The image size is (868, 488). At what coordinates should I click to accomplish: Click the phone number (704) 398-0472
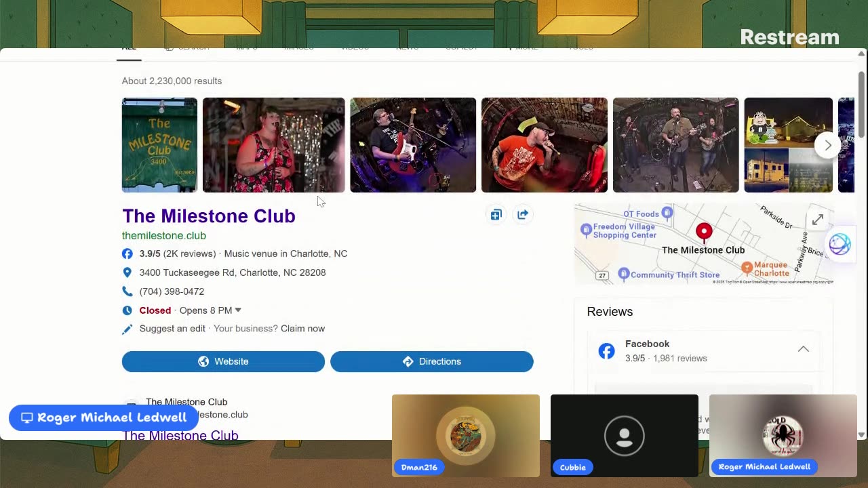[x=172, y=291]
